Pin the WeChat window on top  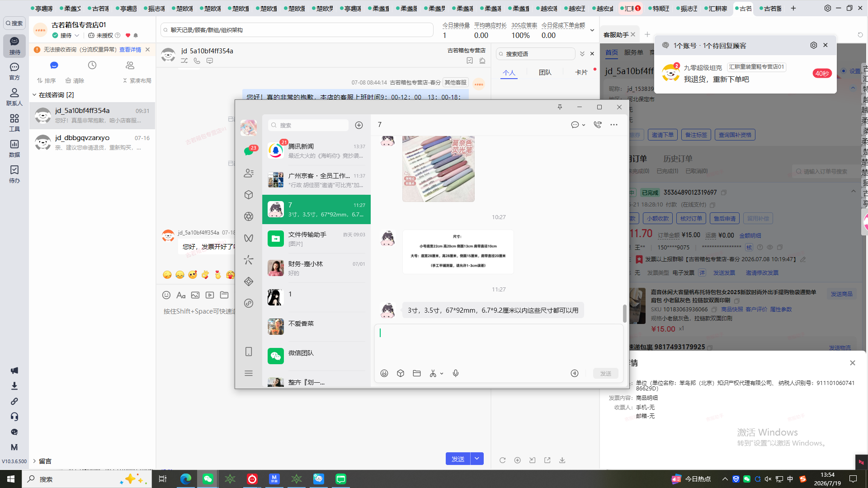560,107
